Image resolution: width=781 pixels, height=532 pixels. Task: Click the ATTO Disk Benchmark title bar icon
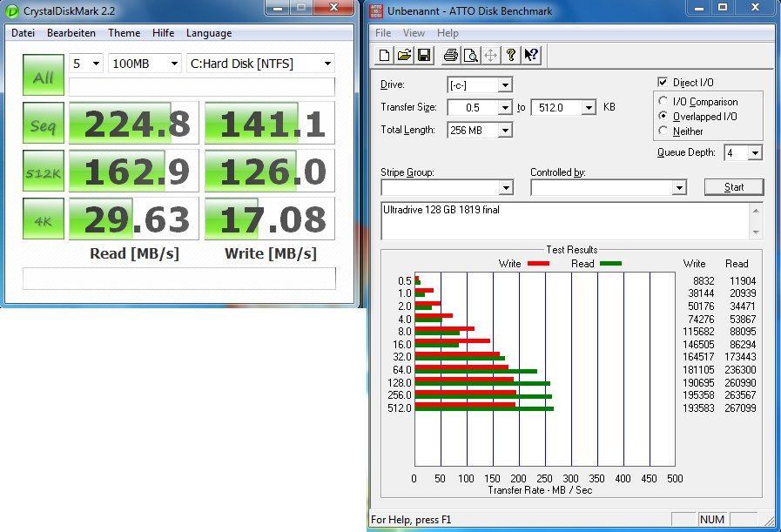point(376,11)
